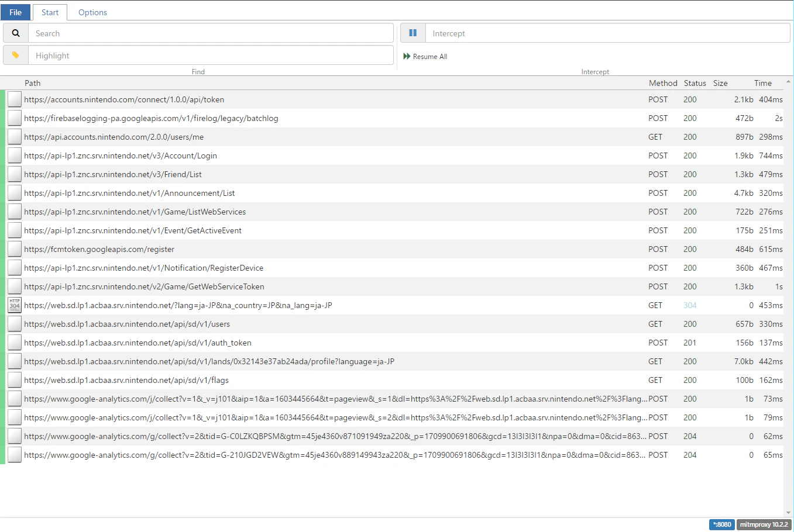Click icon for fcmtoken.googleapis.com/register flow
Image resolution: width=794 pixels, height=532 pixels.
pos(15,249)
